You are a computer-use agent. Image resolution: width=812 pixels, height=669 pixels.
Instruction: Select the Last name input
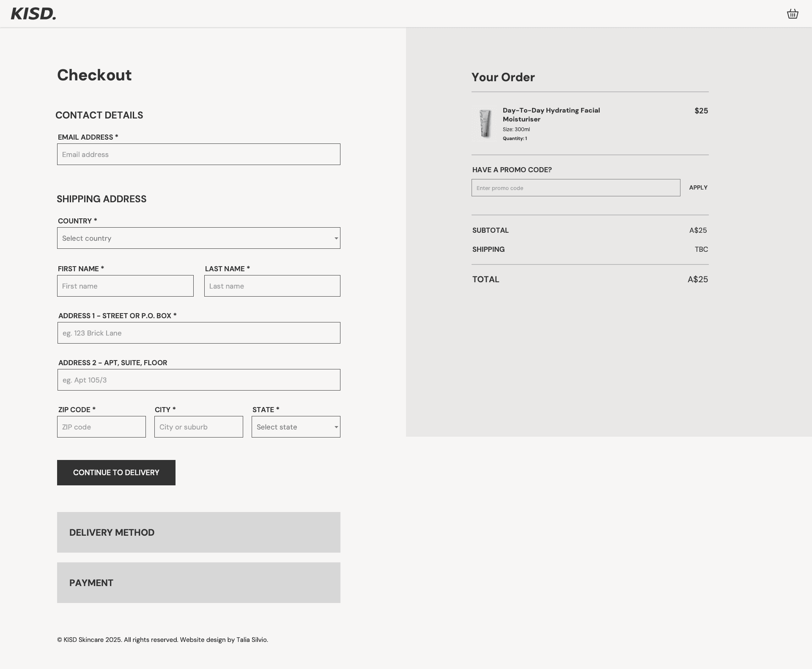[x=272, y=286]
